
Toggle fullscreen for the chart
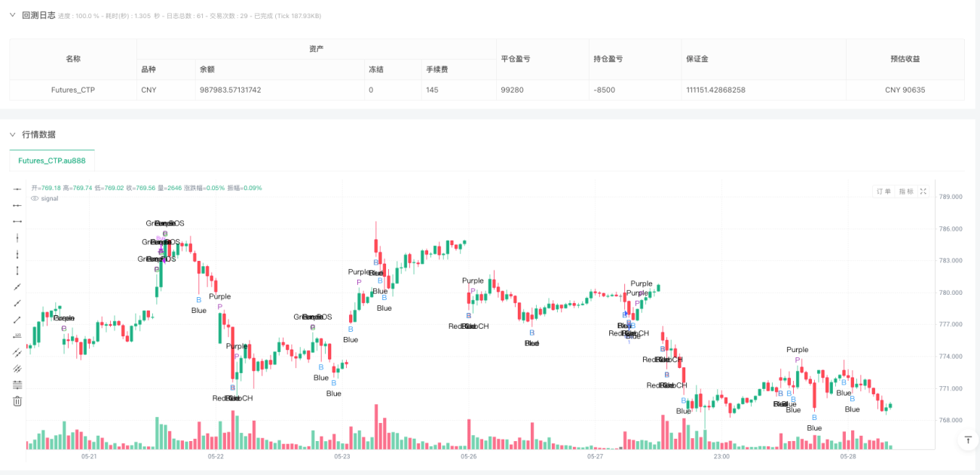[x=923, y=192]
